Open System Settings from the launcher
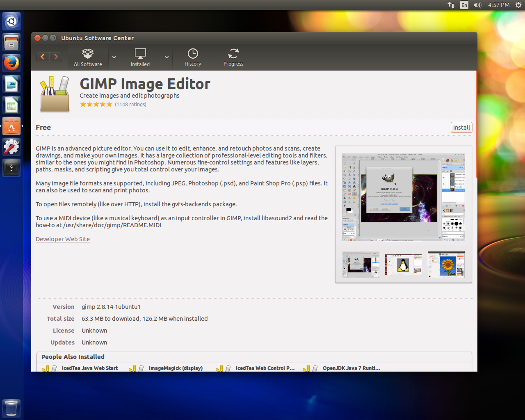Image resolution: width=525 pixels, height=420 pixels. coord(11,147)
